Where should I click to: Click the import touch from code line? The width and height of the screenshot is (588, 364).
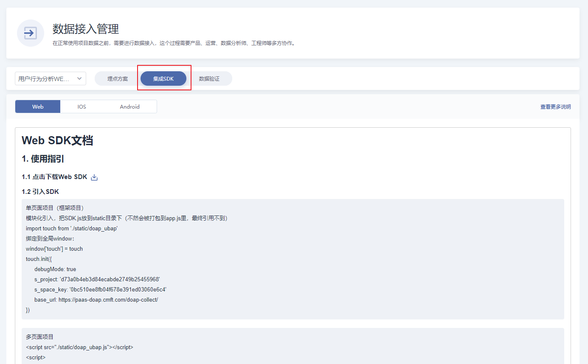pos(72,228)
